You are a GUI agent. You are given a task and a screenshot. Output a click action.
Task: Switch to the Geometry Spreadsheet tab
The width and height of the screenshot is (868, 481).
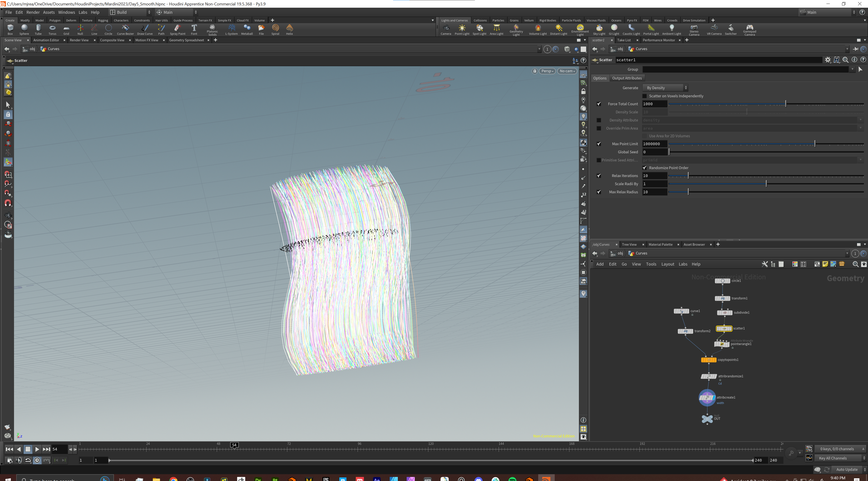(x=186, y=40)
